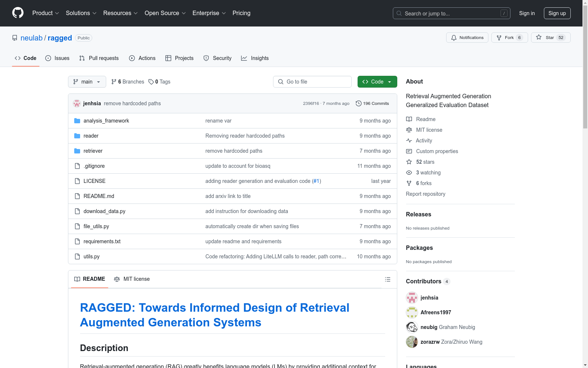This screenshot has height=368, width=588.
Task: Click the eye icon beside 3 watching
Action: pyautogui.click(x=409, y=173)
